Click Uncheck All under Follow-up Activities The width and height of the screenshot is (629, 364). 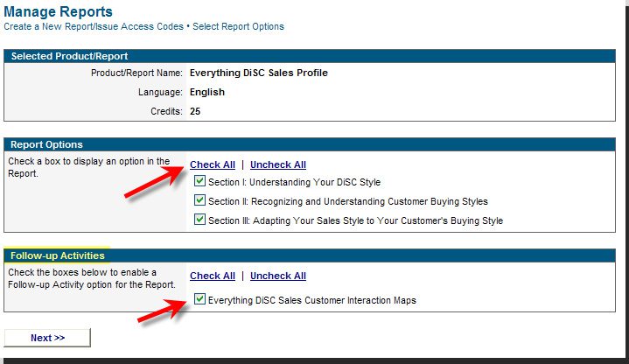pyautogui.click(x=278, y=276)
